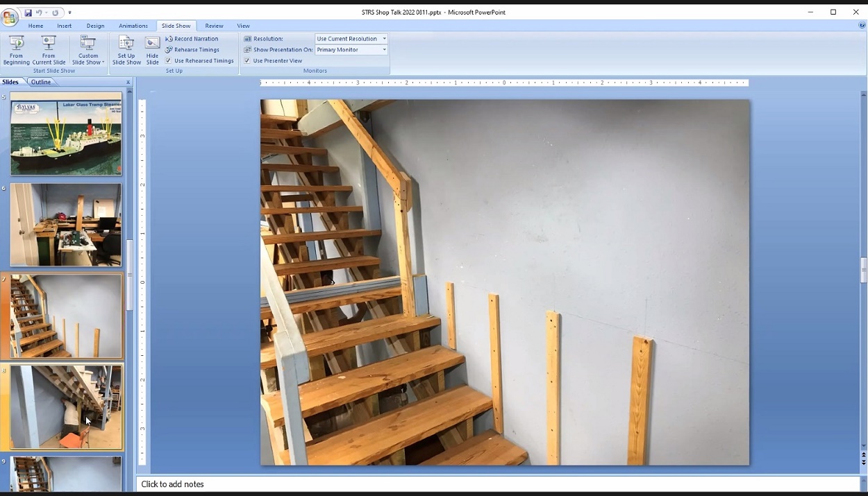Switch to the Animations ribbon tab
This screenshot has height=496, width=868.
pos(133,26)
